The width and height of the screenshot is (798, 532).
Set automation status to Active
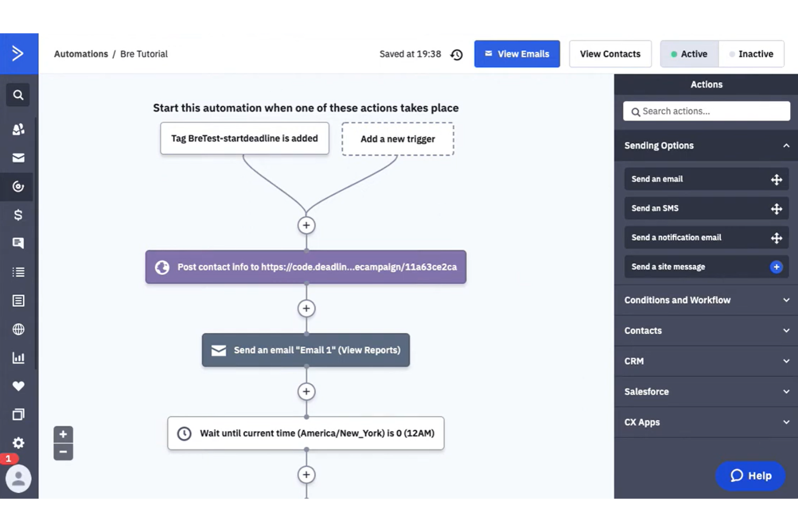689,54
